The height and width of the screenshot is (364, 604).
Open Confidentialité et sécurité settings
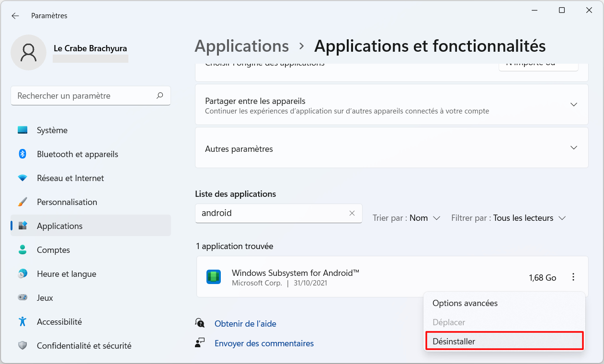[x=91, y=346]
